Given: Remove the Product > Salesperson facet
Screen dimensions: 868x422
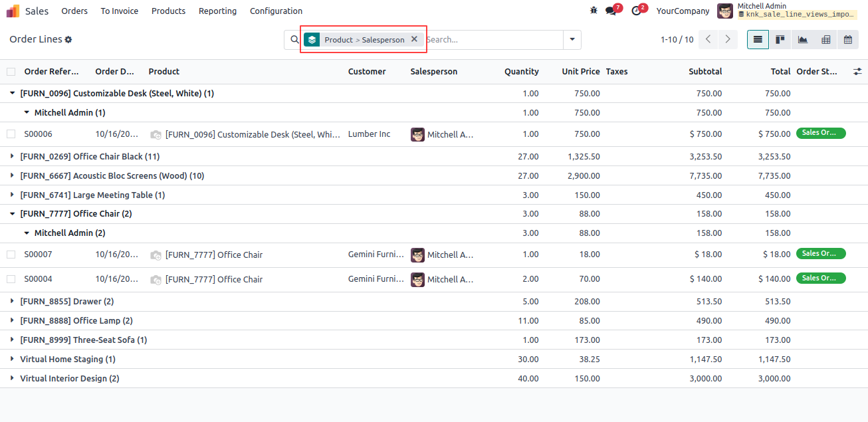Looking at the screenshot, I should pos(414,39).
